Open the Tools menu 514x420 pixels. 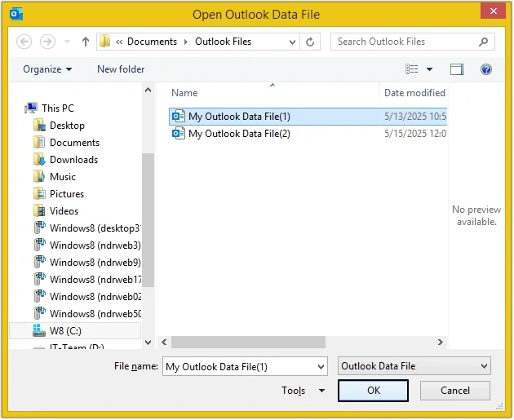point(294,391)
